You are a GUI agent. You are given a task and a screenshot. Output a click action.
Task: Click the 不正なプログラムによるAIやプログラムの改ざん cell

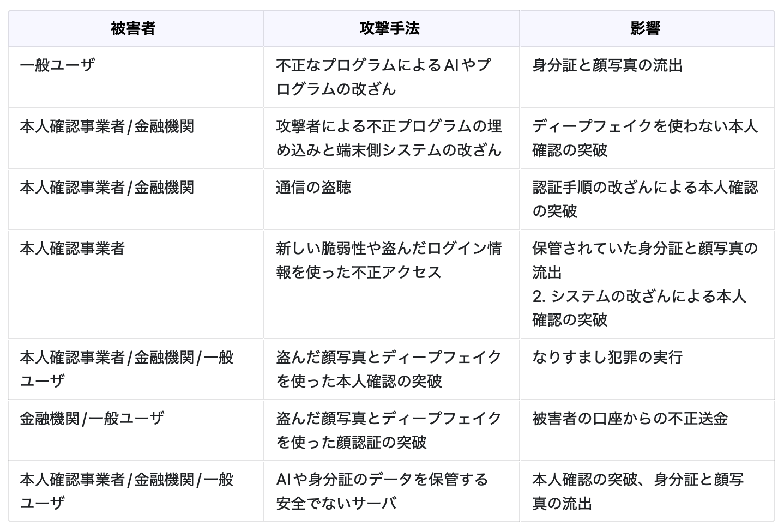point(383,77)
